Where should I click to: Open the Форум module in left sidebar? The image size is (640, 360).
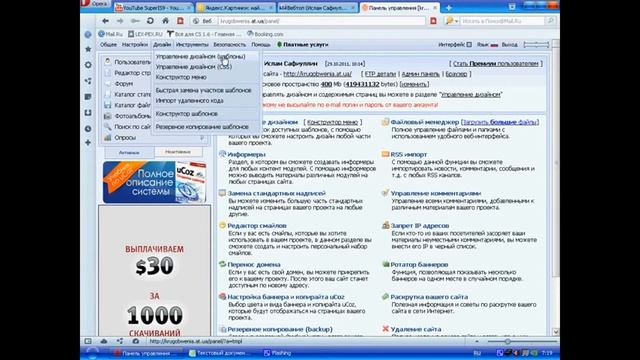[x=123, y=84]
